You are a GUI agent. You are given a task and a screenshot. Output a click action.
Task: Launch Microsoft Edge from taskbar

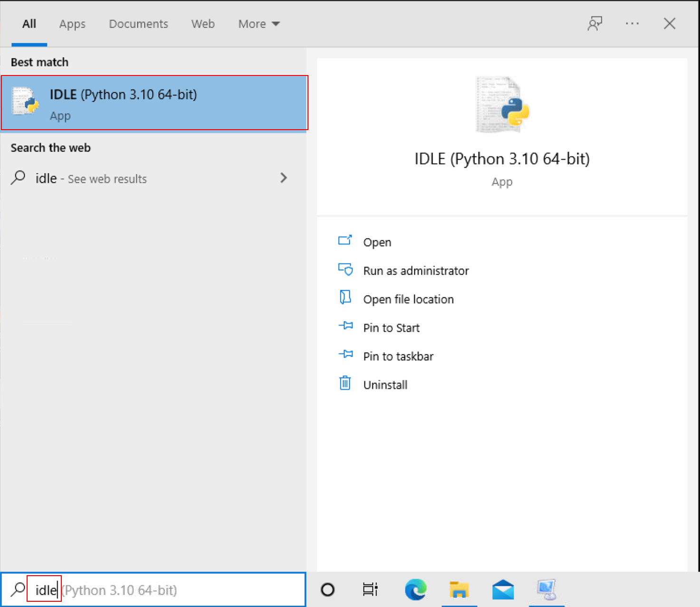416,589
